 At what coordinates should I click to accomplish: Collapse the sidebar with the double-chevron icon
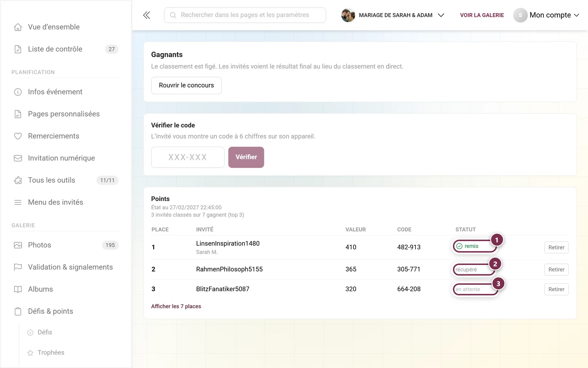point(147,15)
